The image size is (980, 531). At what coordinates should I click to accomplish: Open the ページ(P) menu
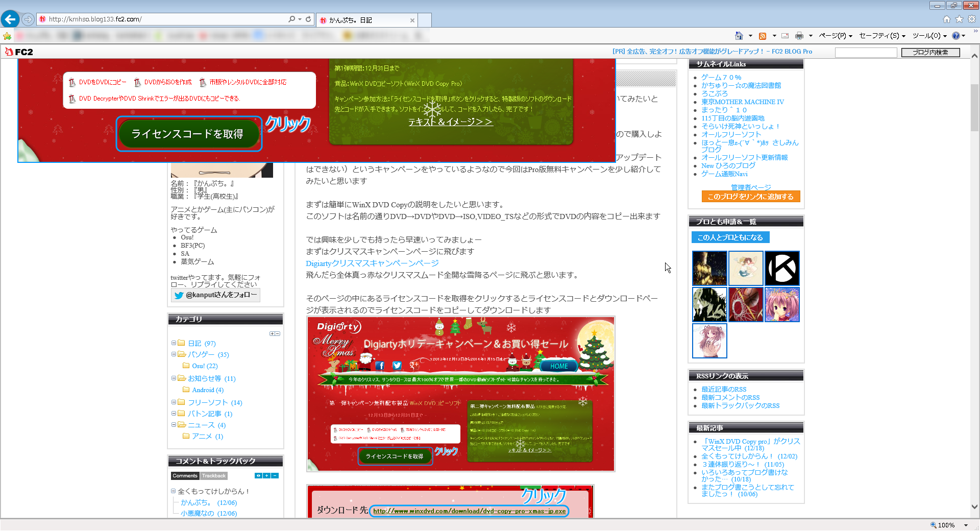coord(836,36)
